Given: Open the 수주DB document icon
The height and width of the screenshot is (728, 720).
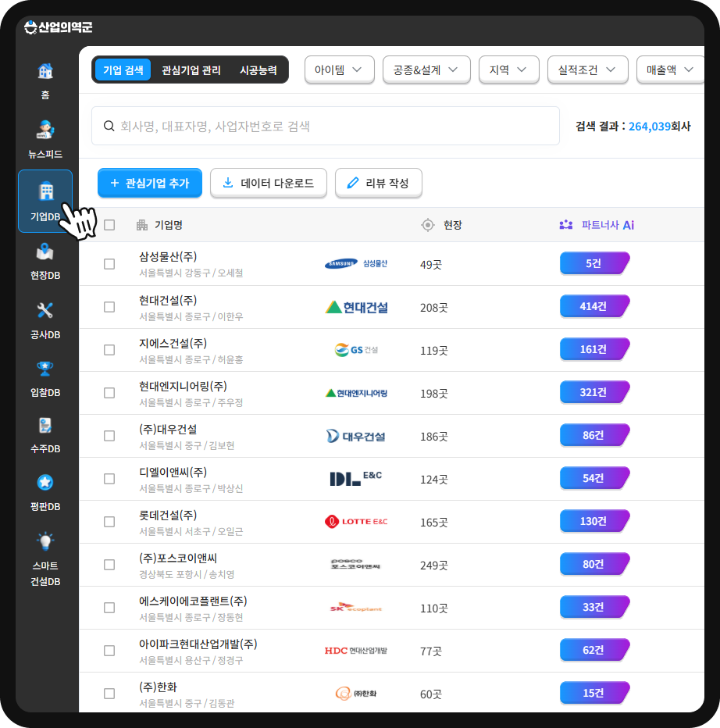Looking at the screenshot, I should (45, 425).
